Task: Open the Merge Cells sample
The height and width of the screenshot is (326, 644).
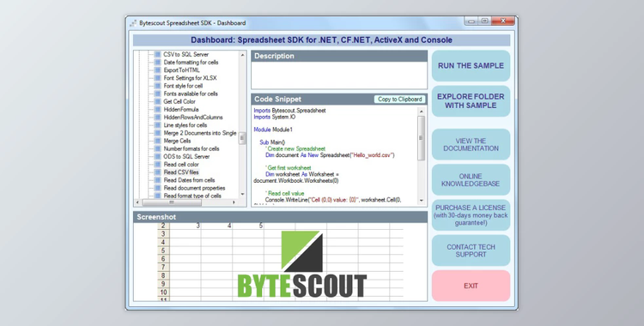Action: [x=178, y=141]
